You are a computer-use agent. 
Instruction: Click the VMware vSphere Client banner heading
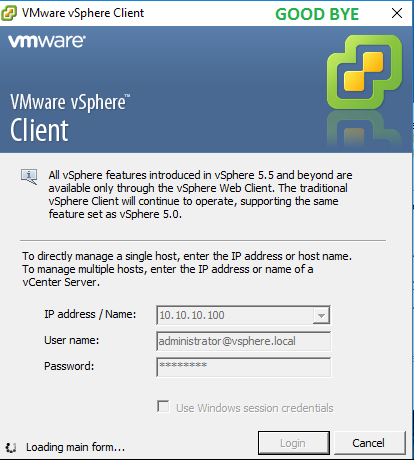70,117
